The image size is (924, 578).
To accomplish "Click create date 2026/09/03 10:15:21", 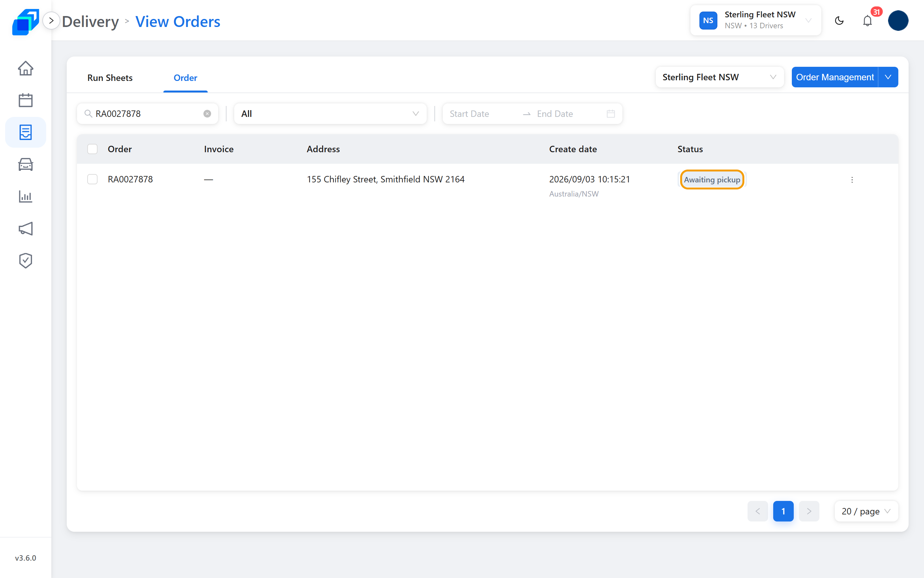I will (589, 179).
